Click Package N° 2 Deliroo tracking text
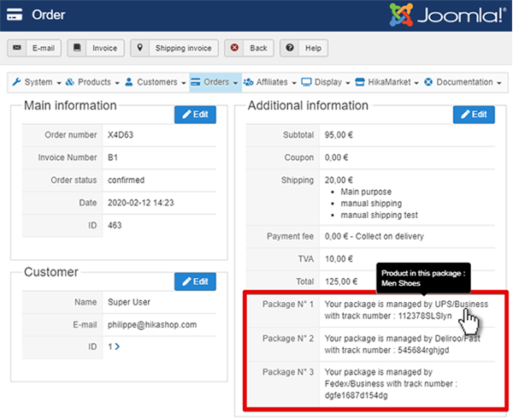This screenshot has width=513, height=420. click(402, 344)
